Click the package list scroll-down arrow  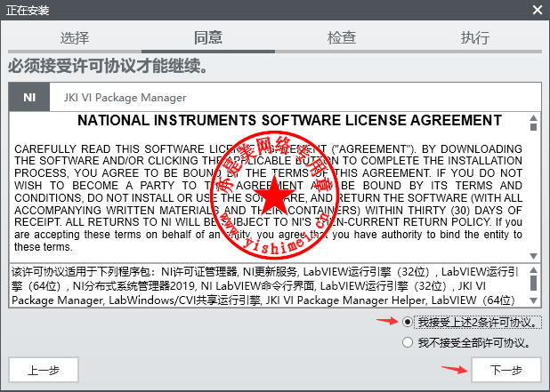point(533,300)
